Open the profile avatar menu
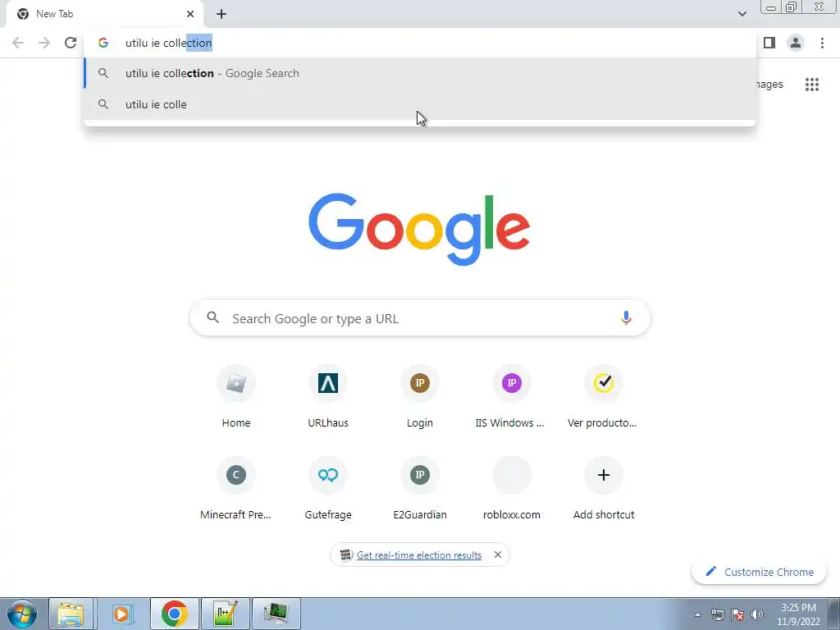The height and width of the screenshot is (630, 840). pyautogui.click(x=796, y=43)
